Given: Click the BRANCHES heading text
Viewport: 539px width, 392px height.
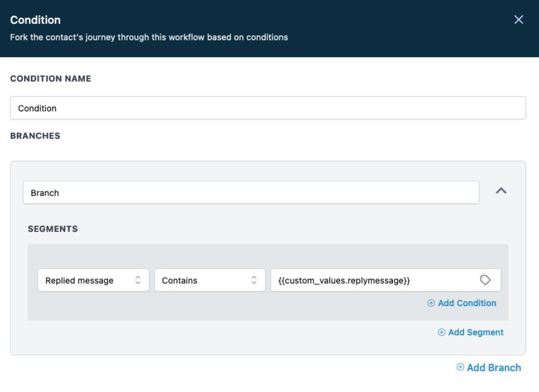Looking at the screenshot, I should (x=35, y=136).
